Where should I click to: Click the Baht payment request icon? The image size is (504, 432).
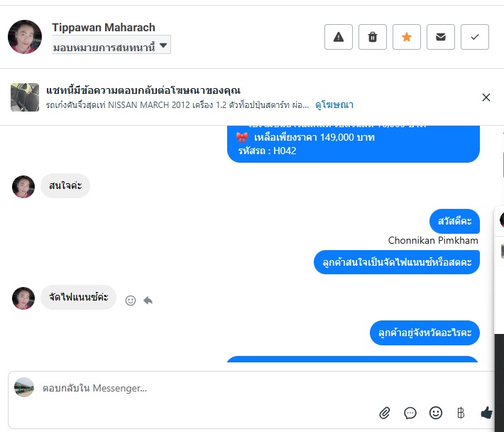click(461, 413)
